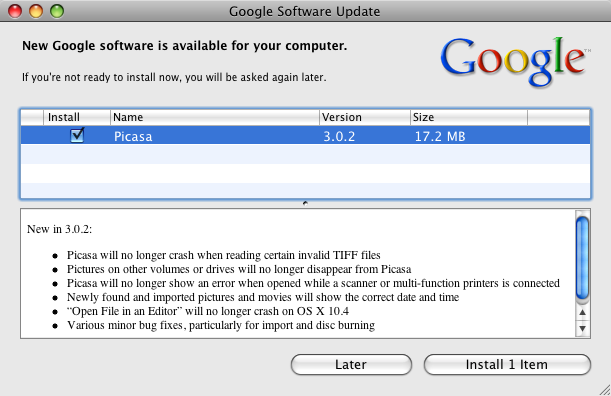This screenshot has height=396, width=611.
Task: Sort by the Version column header
Action: 365,117
